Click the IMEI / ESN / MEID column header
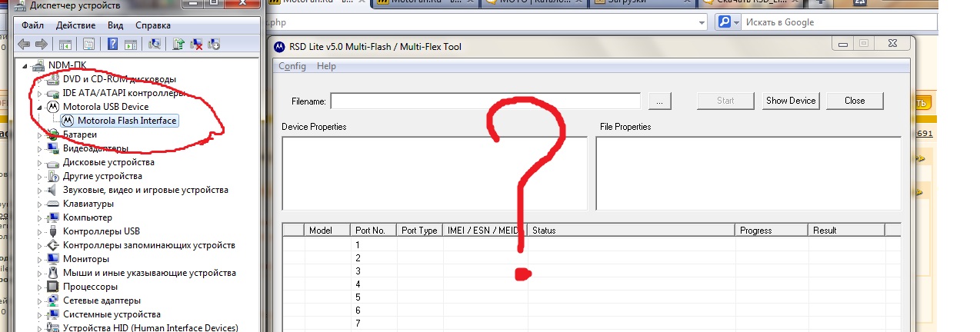This screenshot has height=332, width=980. 485,230
